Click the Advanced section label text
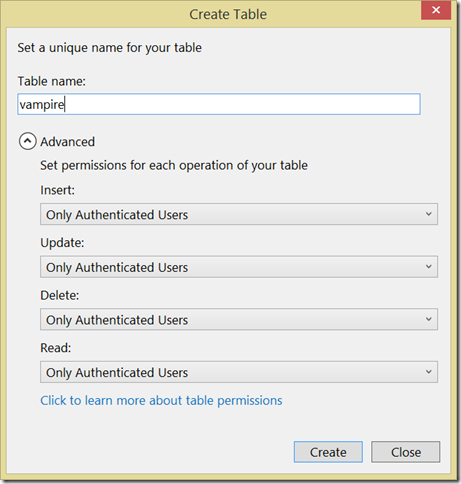The height and width of the screenshot is (484, 461). (68, 142)
